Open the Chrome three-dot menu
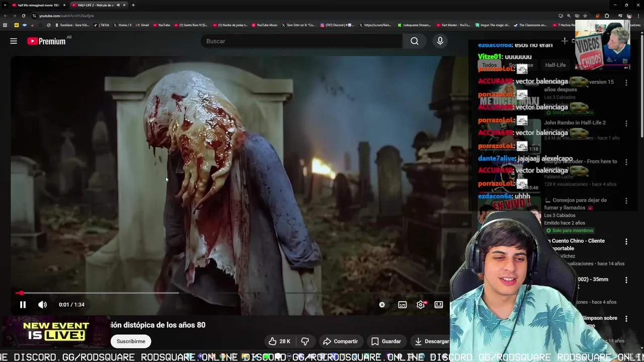The height and width of the screenshot is (362, 644). tap(638, 16)
